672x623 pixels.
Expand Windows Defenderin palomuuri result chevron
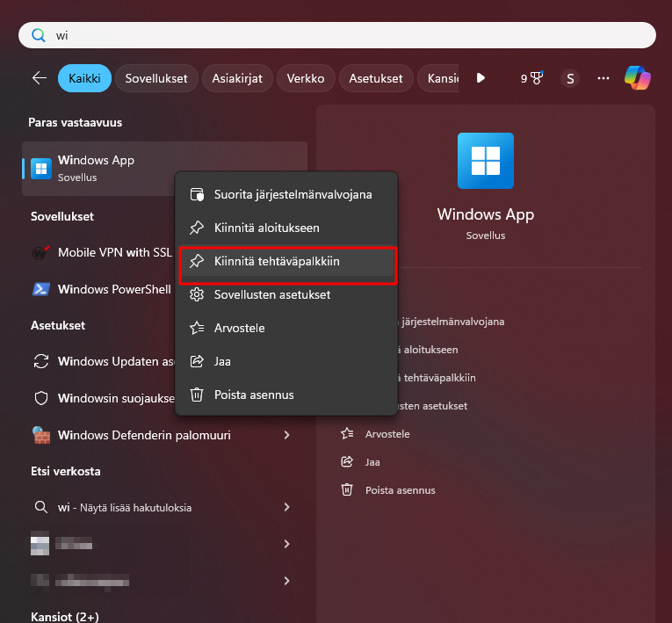pyautogui.click(x=286, y=435)
